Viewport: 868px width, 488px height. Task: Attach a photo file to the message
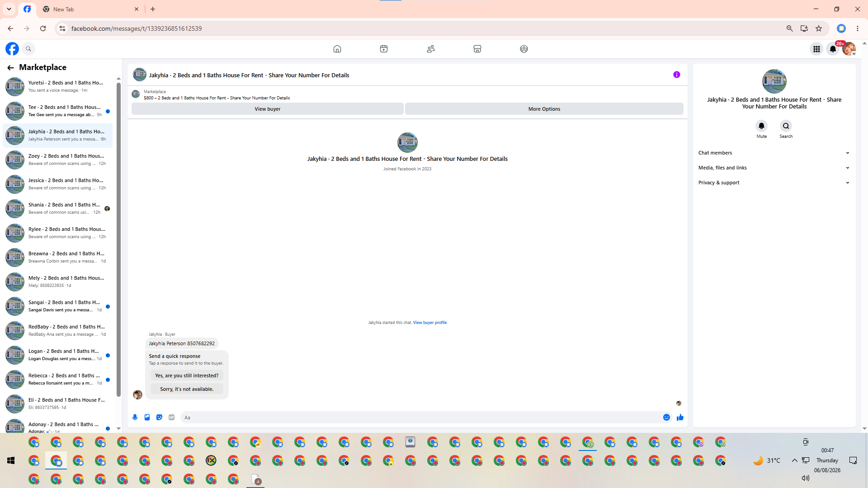pyautogui.click(x=147, y=418)
